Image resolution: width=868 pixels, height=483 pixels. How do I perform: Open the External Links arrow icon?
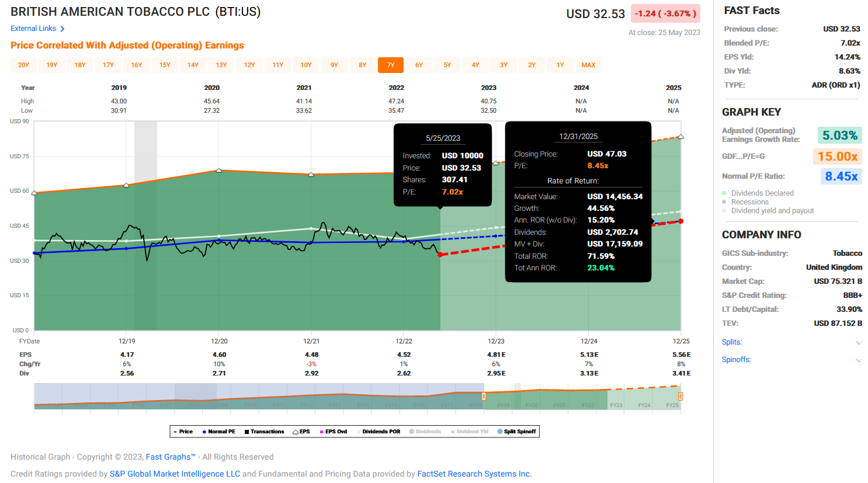pyautogui.click(x=63, y=29)
